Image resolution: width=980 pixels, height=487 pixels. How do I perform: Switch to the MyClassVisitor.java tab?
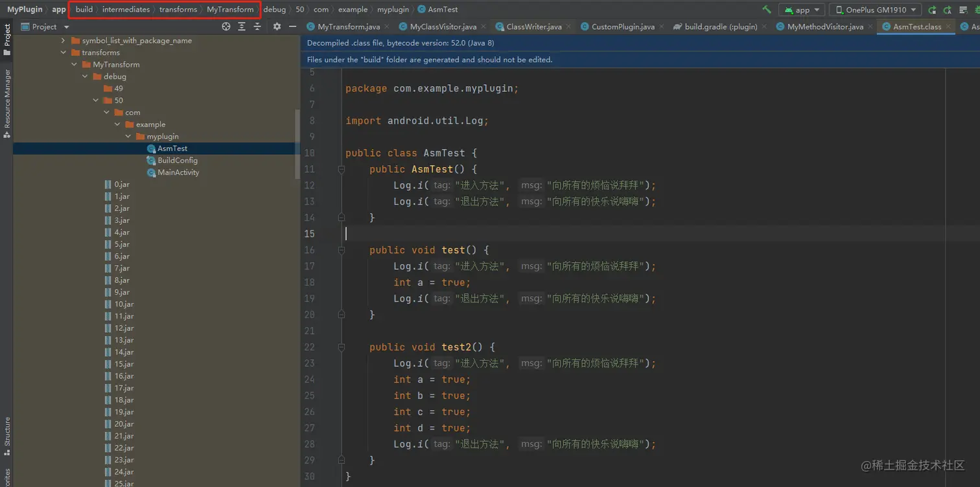(443, 27)
